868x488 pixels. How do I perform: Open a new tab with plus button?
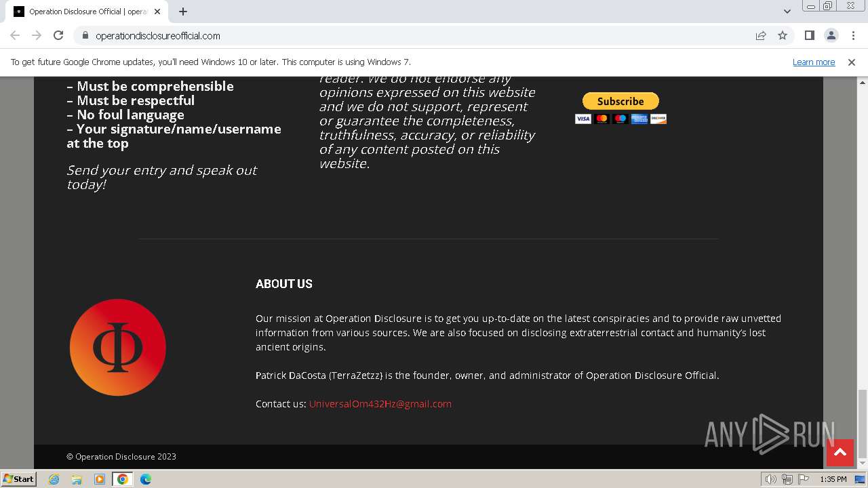(183, 12)
